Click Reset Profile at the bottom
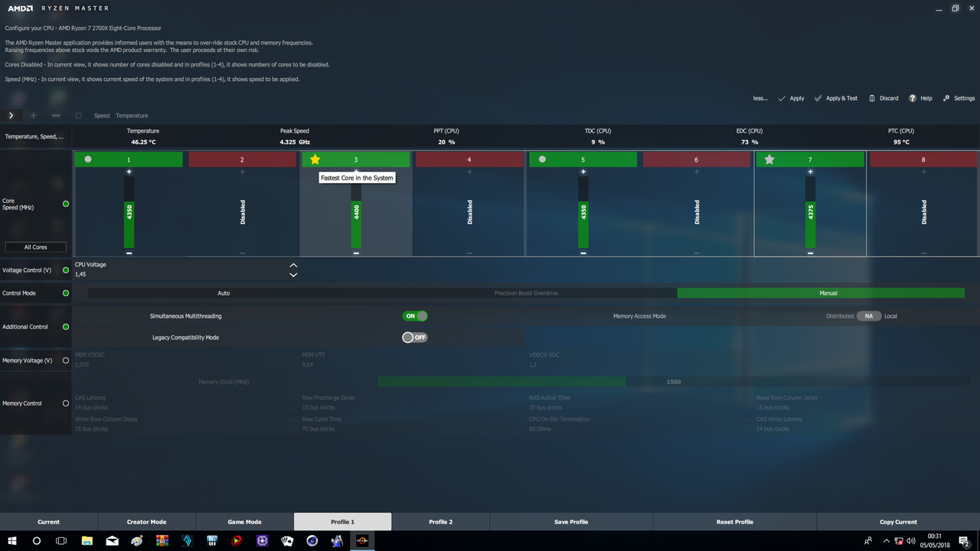Screen dimensions: 980x551 (735, 522)
